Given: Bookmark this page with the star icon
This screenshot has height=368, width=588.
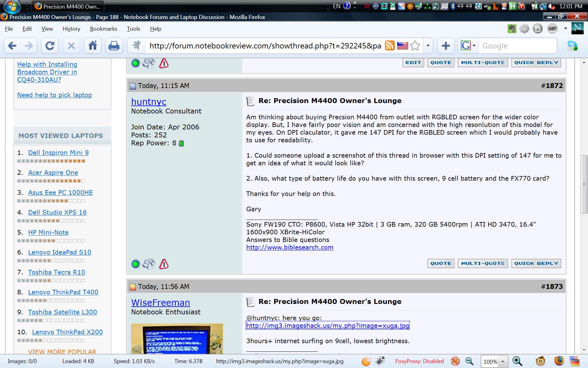Looking at the screenshot, I should coord(415,46).
